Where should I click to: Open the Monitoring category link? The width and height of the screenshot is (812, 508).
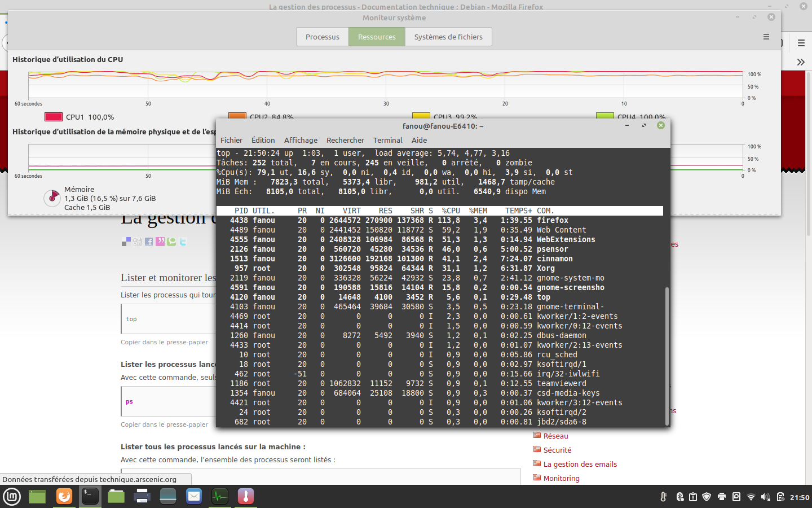point(561,479)
